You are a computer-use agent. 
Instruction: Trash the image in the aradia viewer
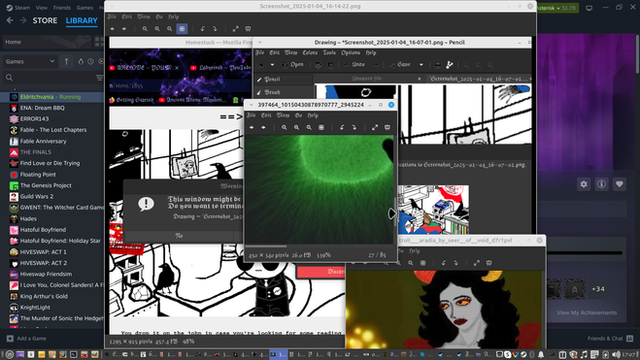[x=489, y=263]
